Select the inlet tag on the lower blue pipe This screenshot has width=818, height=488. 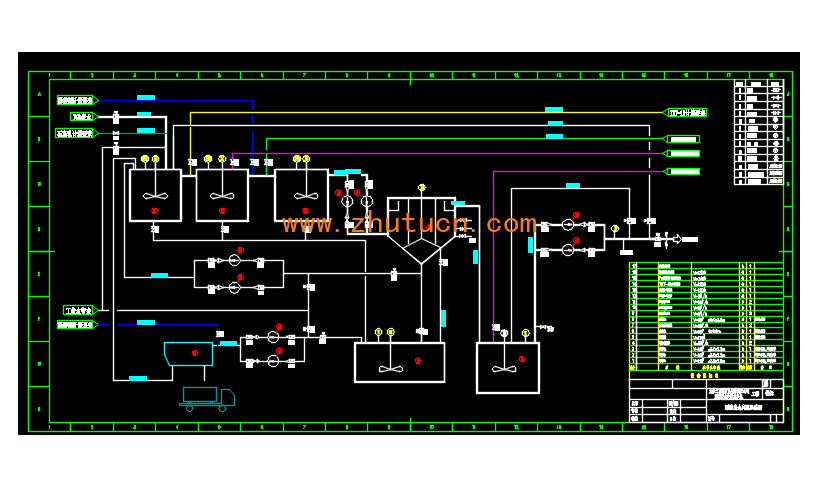pos(78,325)
